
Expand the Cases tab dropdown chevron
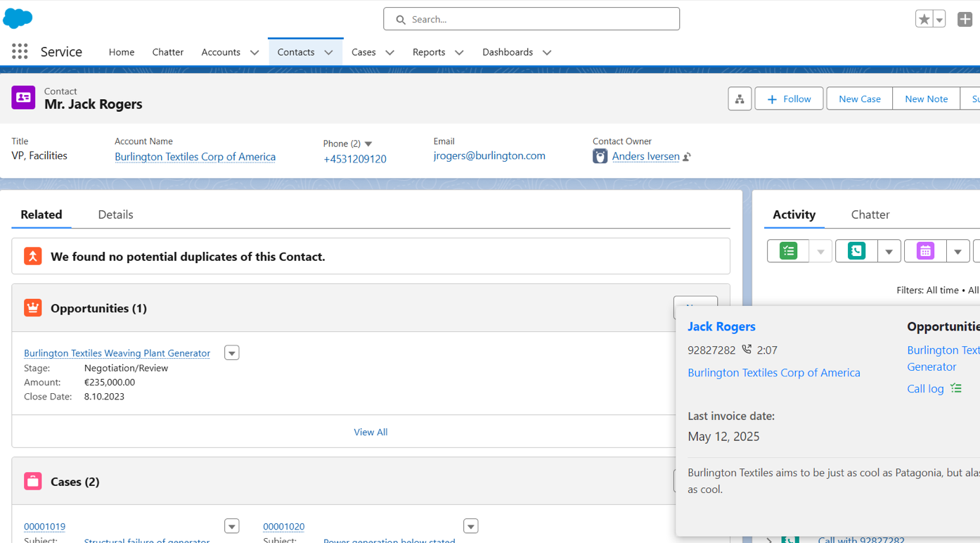[389, 53]
